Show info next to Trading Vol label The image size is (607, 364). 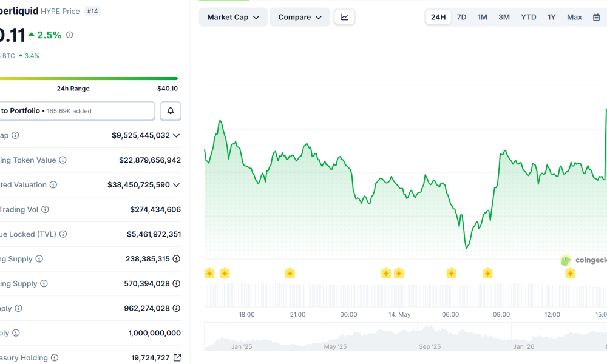46,209
